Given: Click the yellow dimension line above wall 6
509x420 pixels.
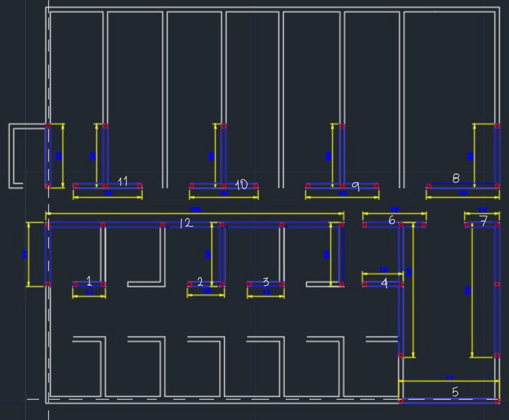Looking at the screenshot, I should (395, 214).
